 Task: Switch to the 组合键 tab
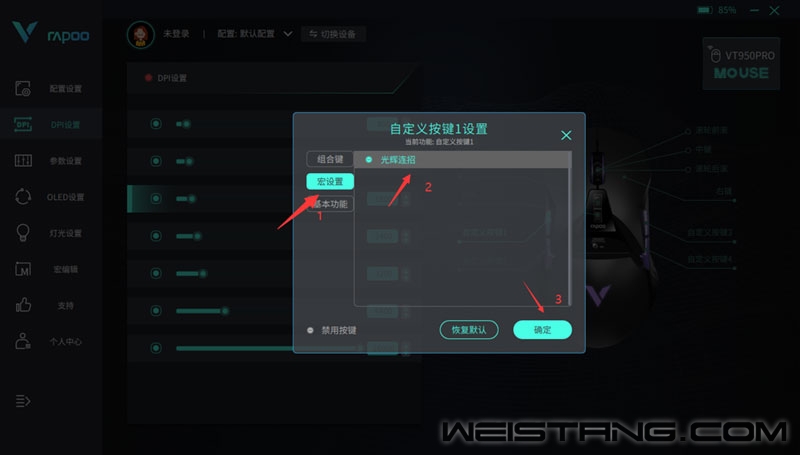coord(330,159)
